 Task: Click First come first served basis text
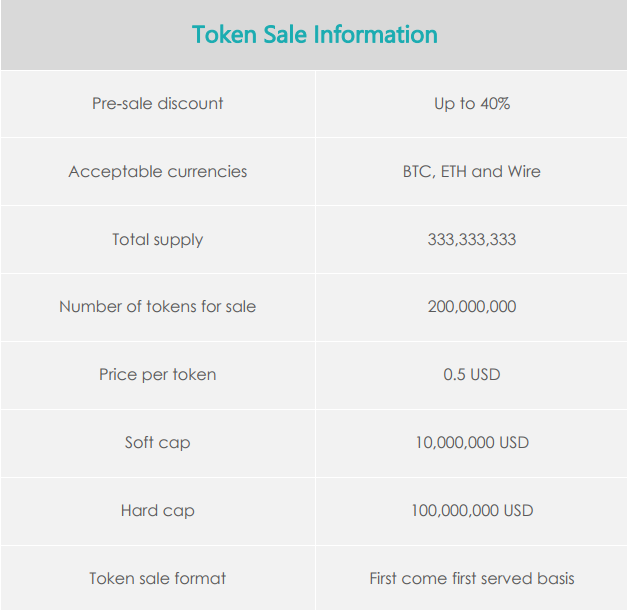(471, 579)
